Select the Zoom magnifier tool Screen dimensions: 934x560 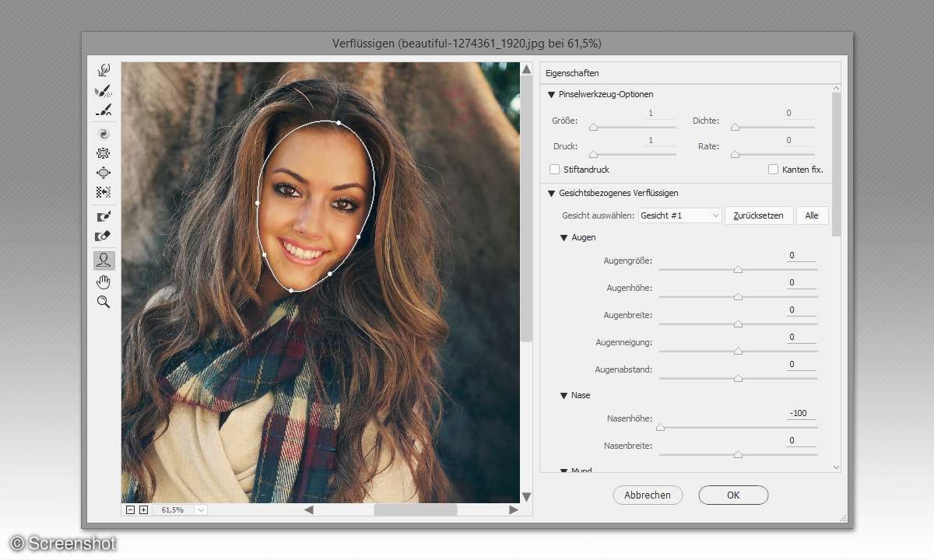pos(103,302)
